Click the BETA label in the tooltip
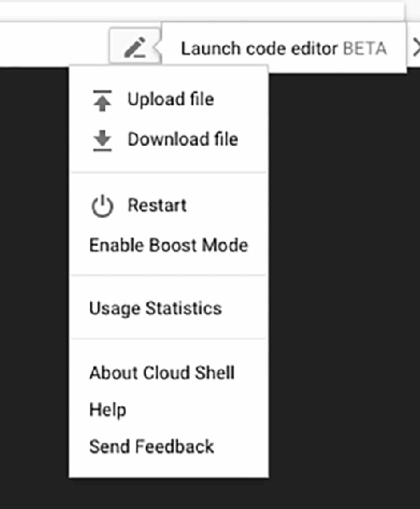 point(365,48)
